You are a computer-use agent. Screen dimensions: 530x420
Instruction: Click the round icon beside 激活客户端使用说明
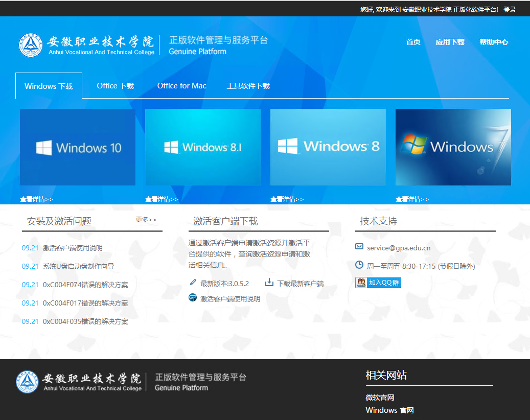click(x=193, y=298)
